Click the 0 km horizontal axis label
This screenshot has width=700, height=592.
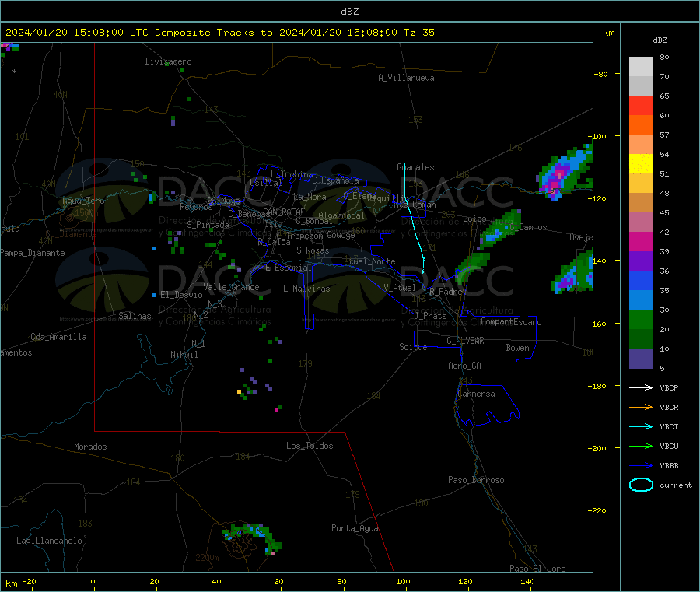point(93,581)
